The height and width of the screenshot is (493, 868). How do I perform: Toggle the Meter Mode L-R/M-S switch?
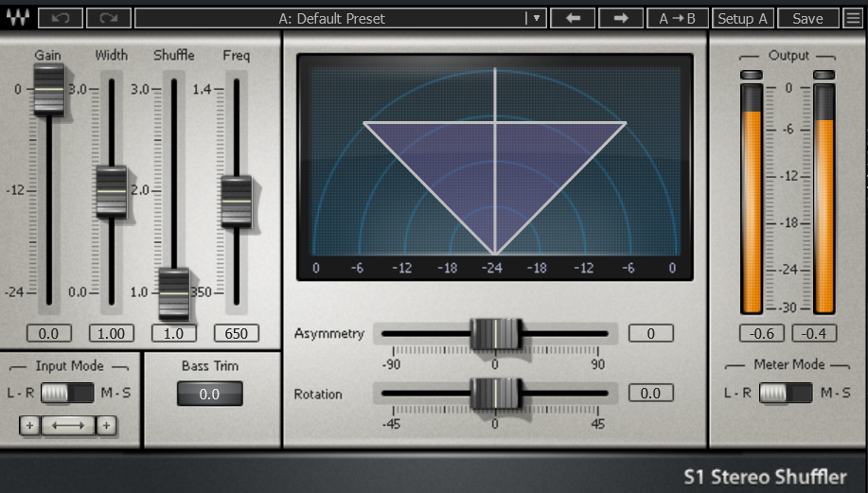coord(786,393)
